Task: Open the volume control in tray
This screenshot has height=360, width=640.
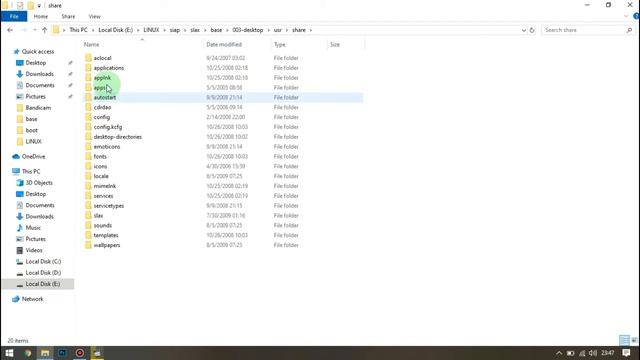Action: coord(593,353)
